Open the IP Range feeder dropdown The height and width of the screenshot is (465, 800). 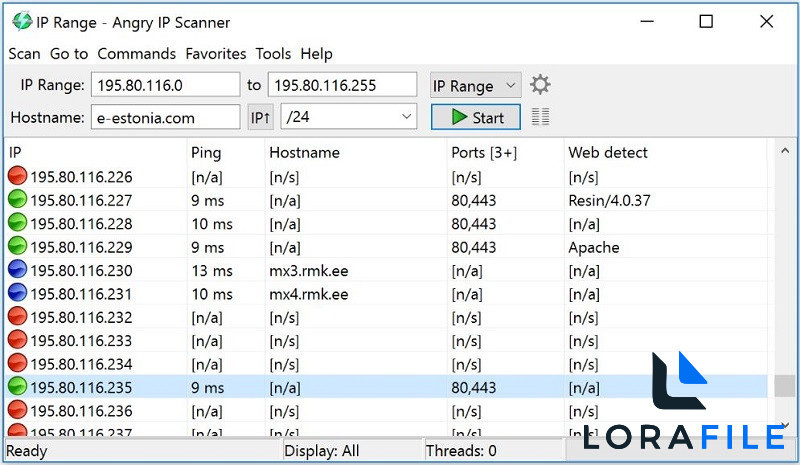(x=476, y=85)
